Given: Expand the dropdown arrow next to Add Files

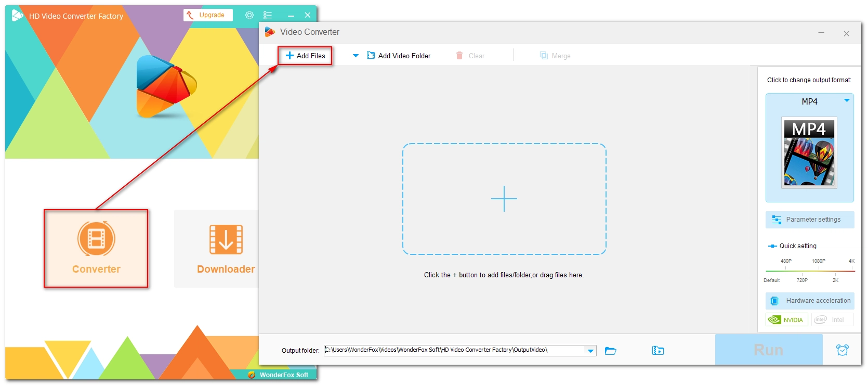Looking at the screenshot, I should [356, 56].
